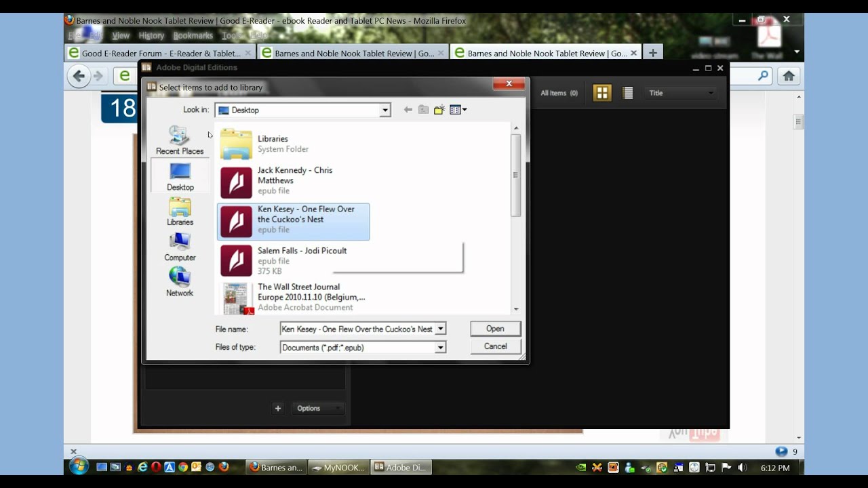
Task: Click the taskbar clock 6:12 PM
Action: 775,468
